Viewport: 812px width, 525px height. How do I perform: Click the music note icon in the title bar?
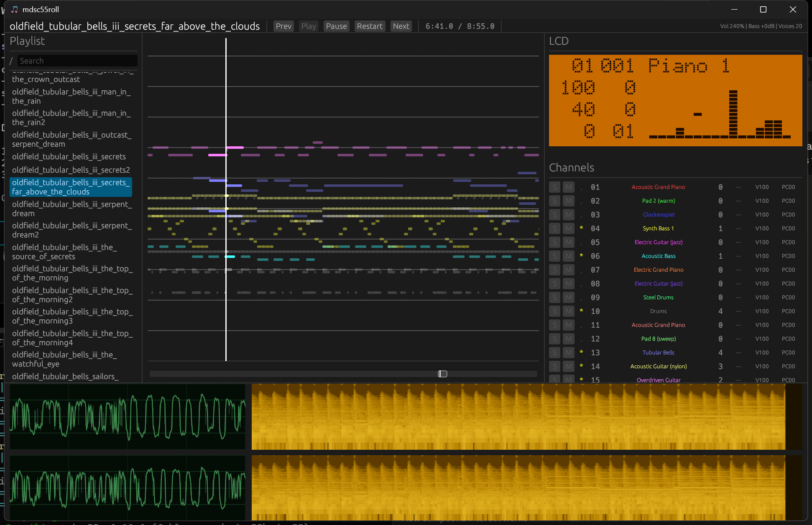coord(15,9)
